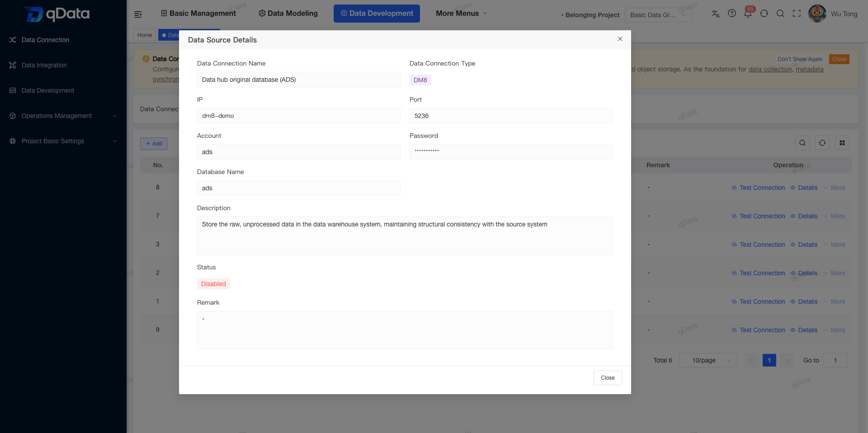This screenshot has width=868, height=433.
Task: Select the Data Development top menu
Action: pos(377,14)
